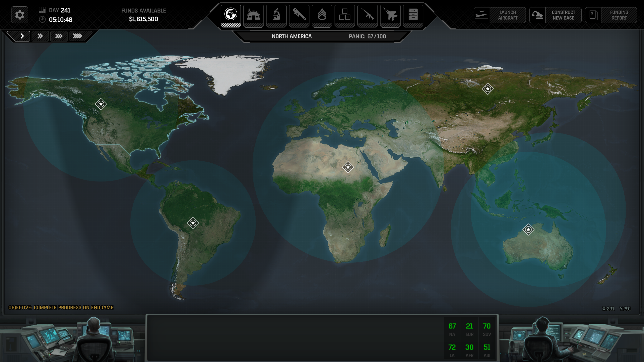Click the endgame objective text

61,307
